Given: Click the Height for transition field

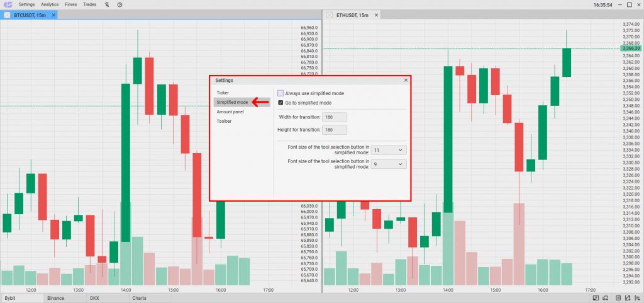Looking at the screenshot, I should point(335,130).
